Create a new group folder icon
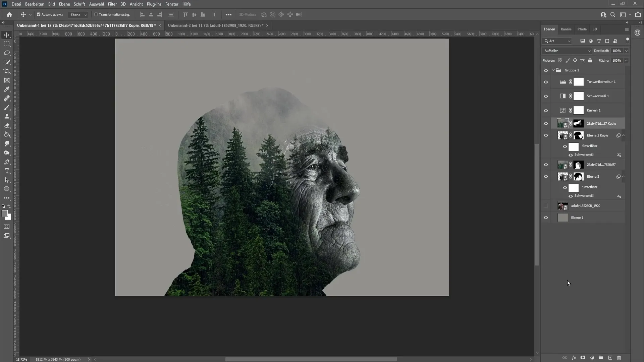 pos(601,358)
